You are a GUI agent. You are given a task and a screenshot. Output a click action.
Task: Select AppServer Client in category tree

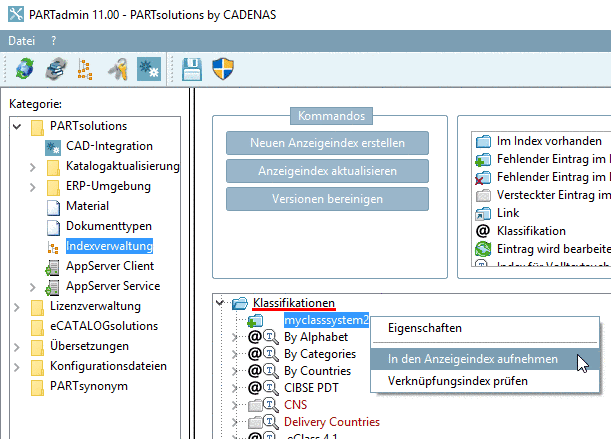pos(110,266)
